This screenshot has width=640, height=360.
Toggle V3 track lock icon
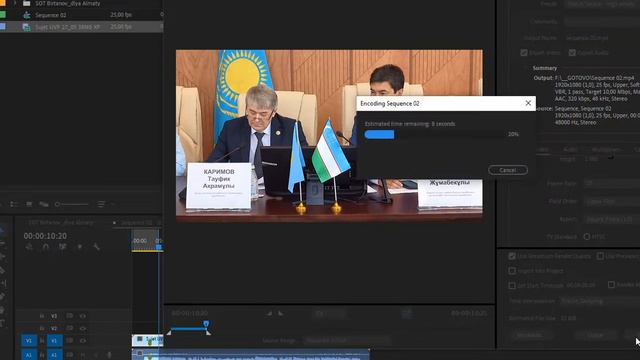[x=42, y=316]
